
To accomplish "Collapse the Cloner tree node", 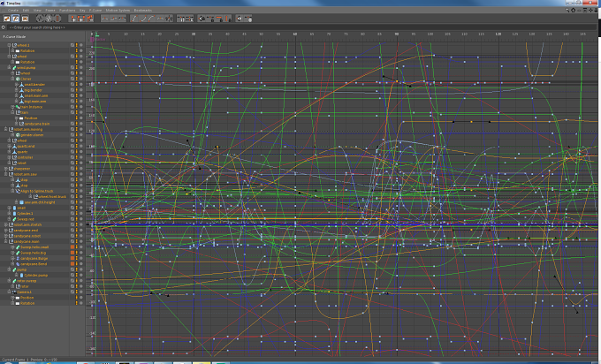I will pos(12,79).
